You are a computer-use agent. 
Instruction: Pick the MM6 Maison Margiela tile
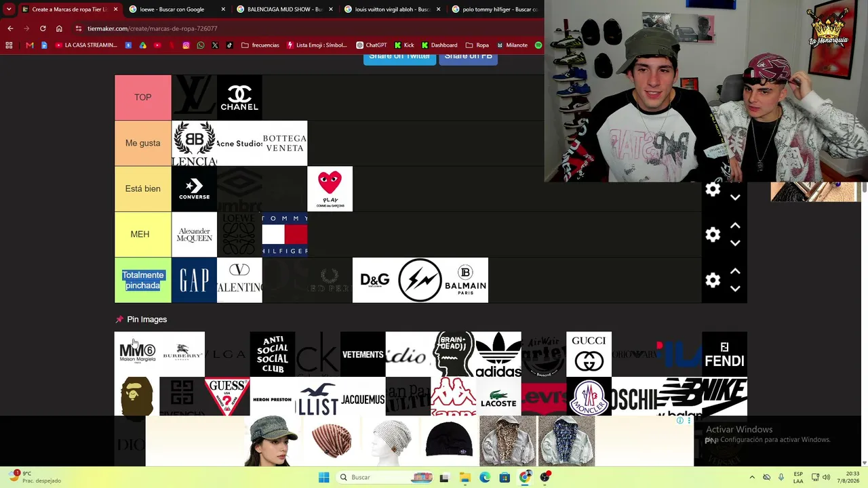pos(137,354)
